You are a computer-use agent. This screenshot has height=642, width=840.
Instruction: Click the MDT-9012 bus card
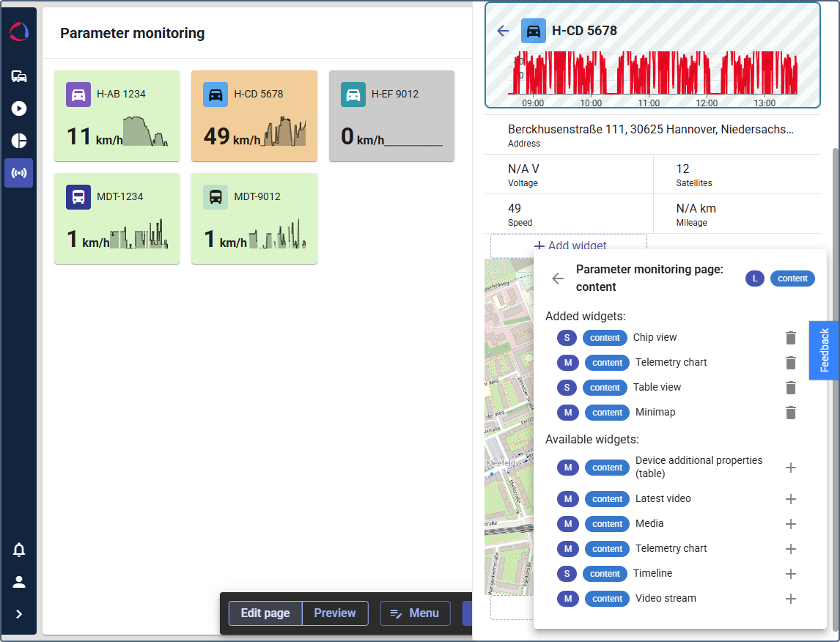point(254,218)
